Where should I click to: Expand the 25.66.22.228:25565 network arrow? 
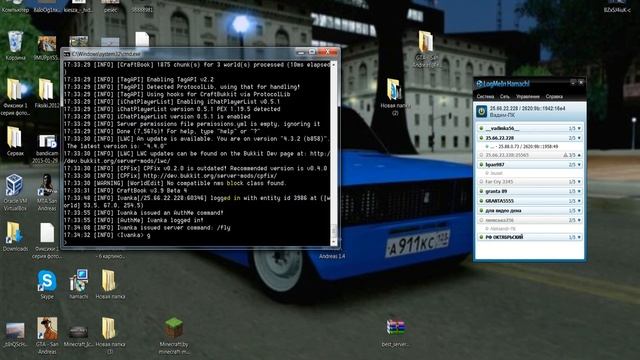579,155
